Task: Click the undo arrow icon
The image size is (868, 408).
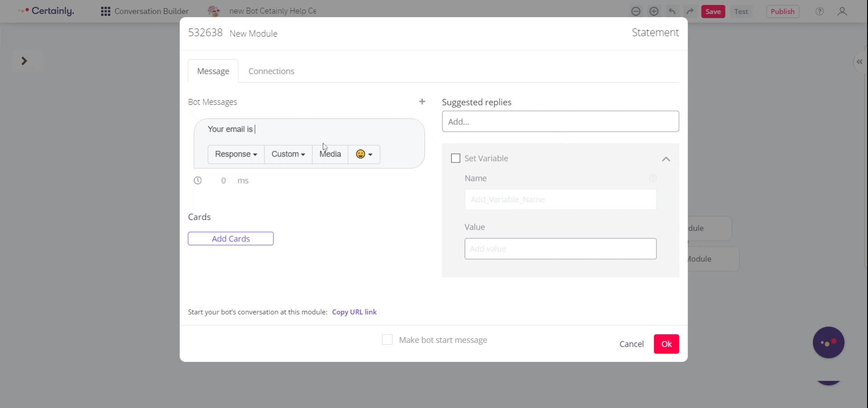Action: pyautogui.click(x=672, y=11)
